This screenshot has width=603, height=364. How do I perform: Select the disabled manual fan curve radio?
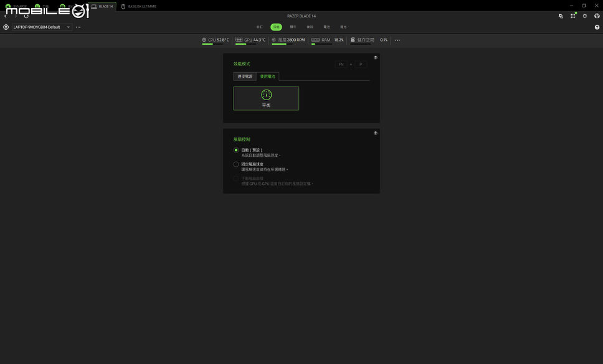coord(235,179)
